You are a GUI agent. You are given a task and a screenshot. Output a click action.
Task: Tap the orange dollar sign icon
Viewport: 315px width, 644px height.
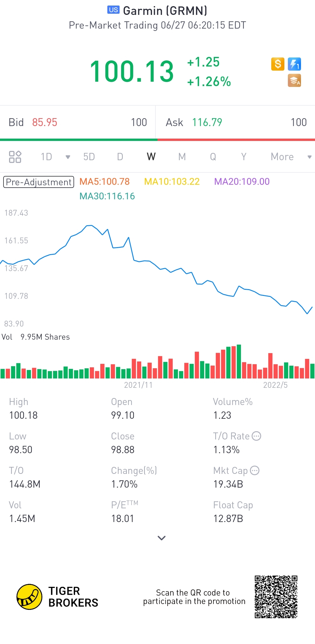coord(278,64)
